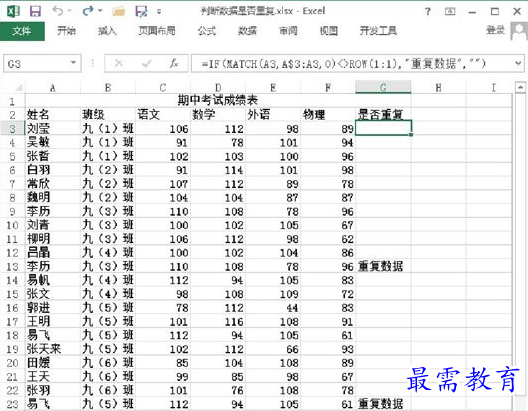Open the undo history dropdown arrow

(70, 11)
